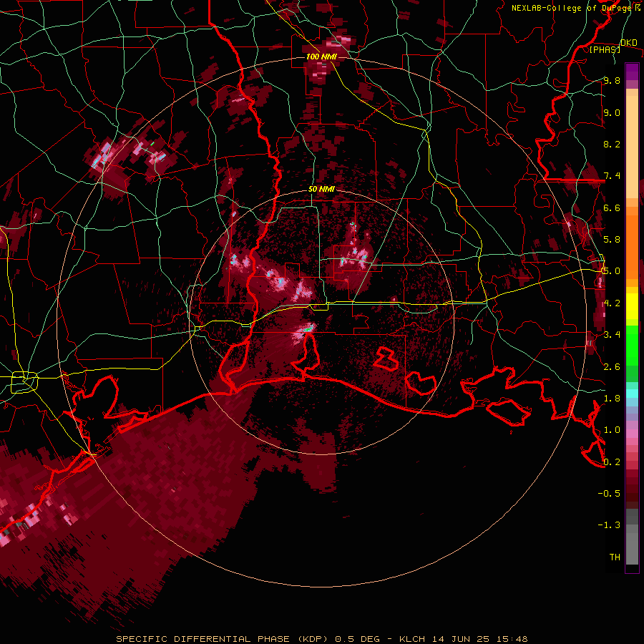Click the 100 NMI range ring label
This screenshot has width=644, height=644.
tap(321, 57)
